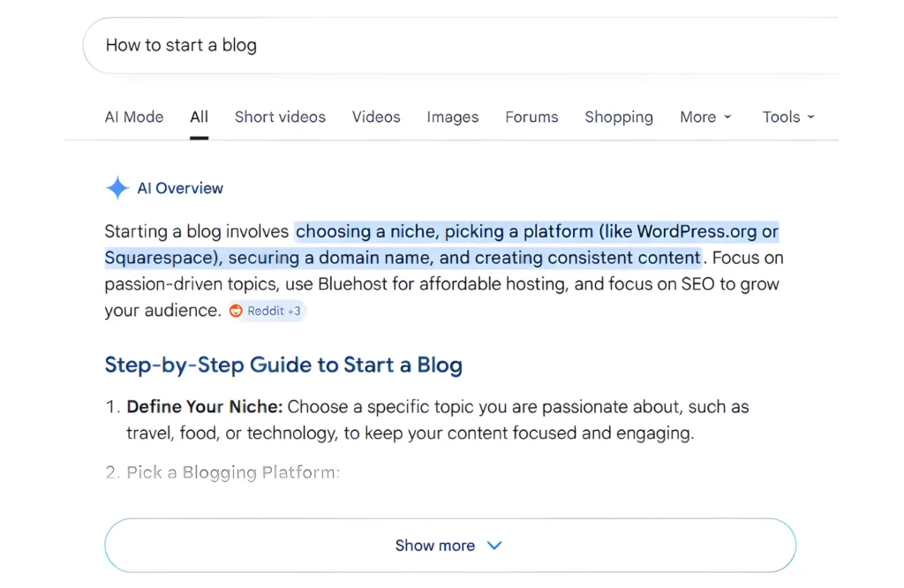Open the More search filters dropdown
The height and width of the screenshot is (588, 904).
click(705, 117)
